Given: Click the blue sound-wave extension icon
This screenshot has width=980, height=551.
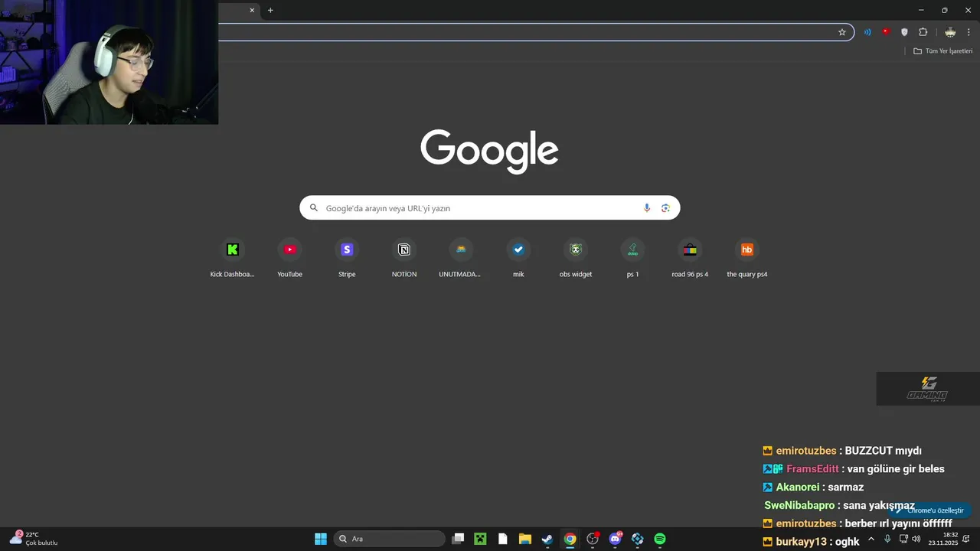Looking at the screenshot, I should (867, 32).
